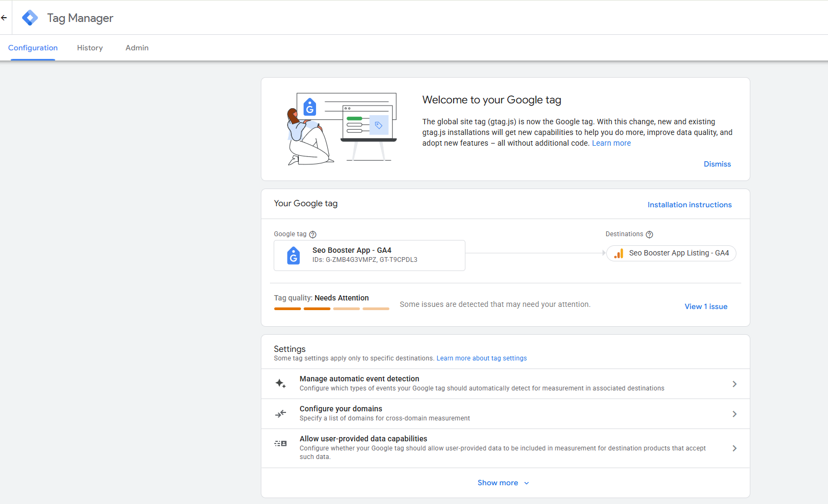The width and height of the screenshot is (828, 504).
Task: Open chevron for Manage automatic event detection
Action: point(734,384)
